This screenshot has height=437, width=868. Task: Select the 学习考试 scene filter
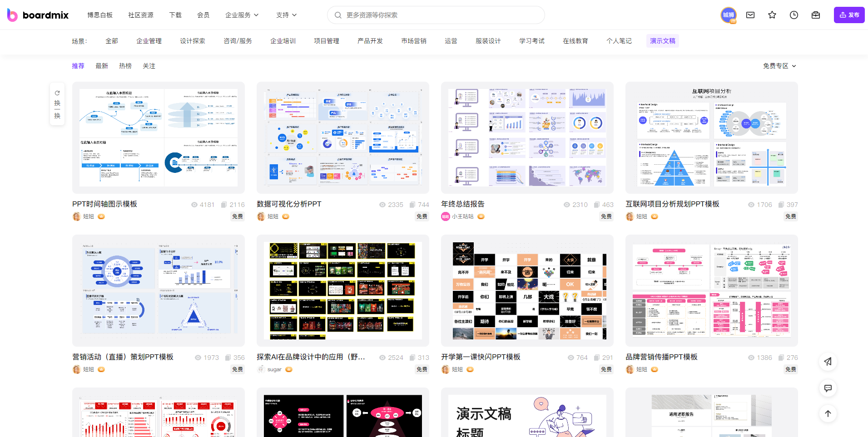click(x=532, y=41)
